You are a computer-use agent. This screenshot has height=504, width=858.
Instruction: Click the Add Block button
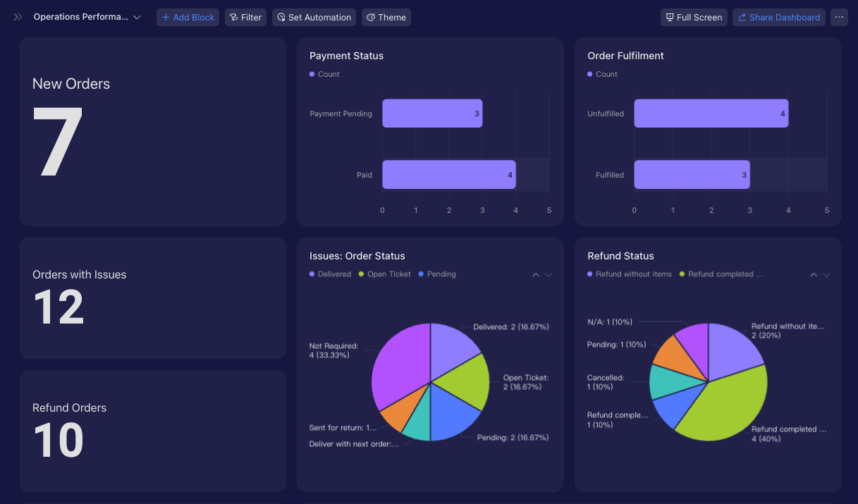pos(188,17)
